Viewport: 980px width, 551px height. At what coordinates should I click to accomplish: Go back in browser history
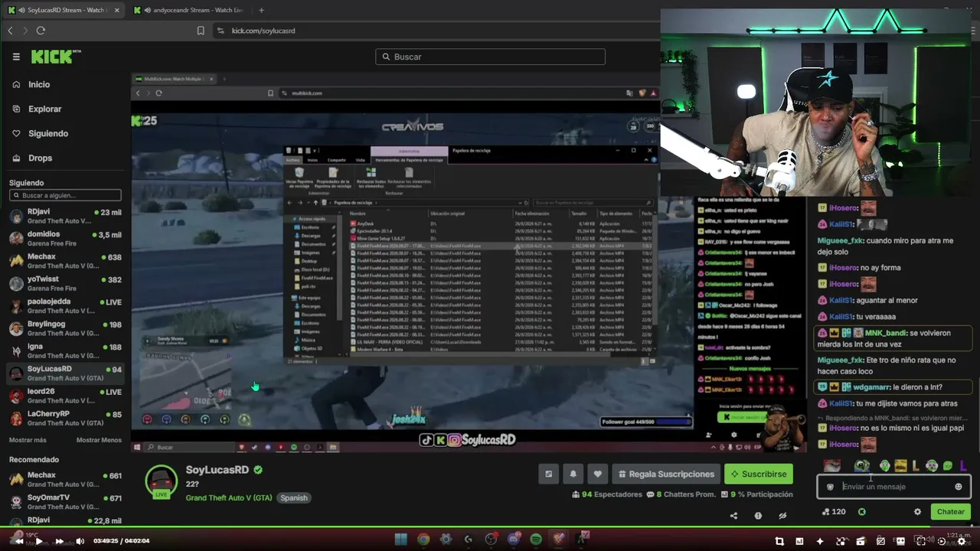[x=10, y=31]
